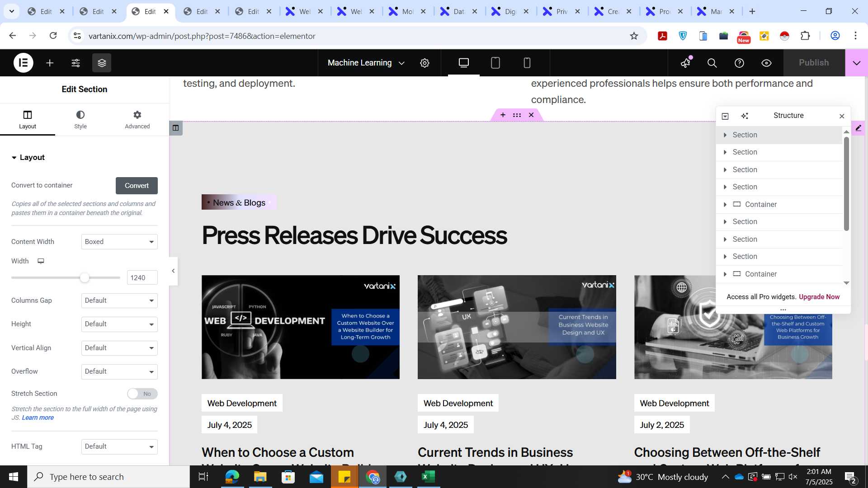Open the Elementor logo menu
The image size is (868, 488).
point(23,63)
